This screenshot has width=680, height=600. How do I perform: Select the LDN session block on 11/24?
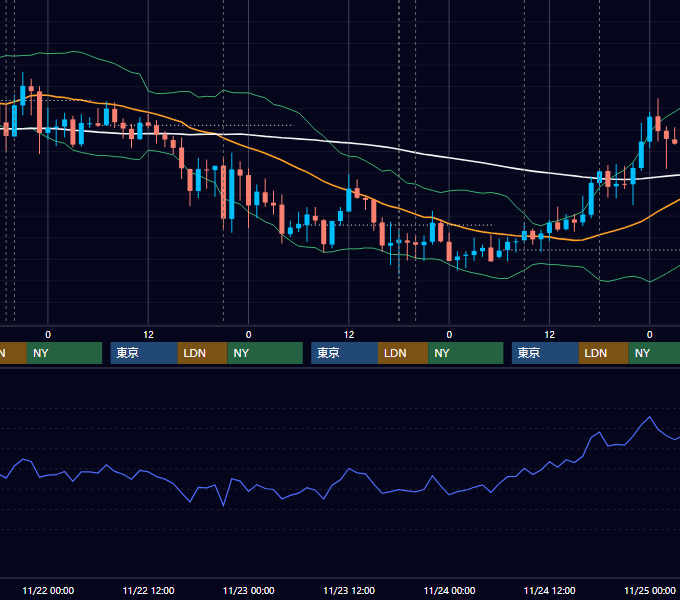pos(604,353)
